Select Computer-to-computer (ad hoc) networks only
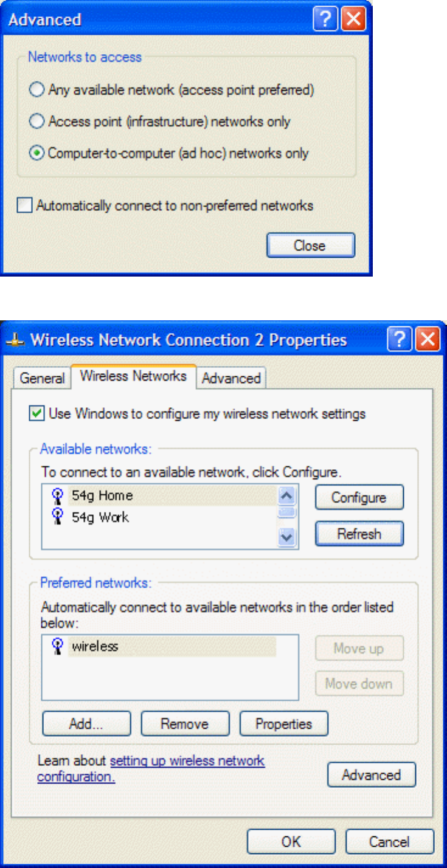Viewport: 447px width, 868px height. pos(38,153)
